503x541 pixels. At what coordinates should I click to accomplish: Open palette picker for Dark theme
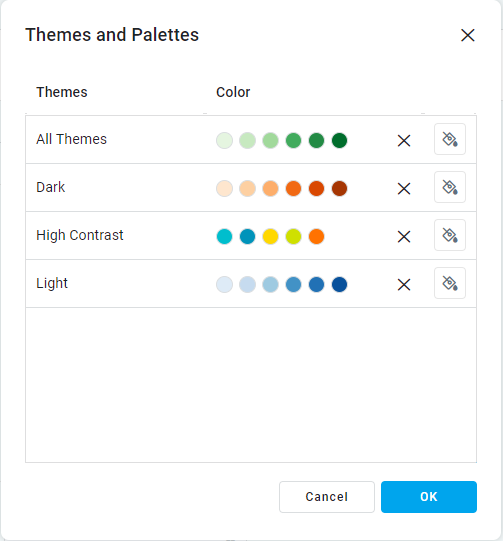[450, 187]
